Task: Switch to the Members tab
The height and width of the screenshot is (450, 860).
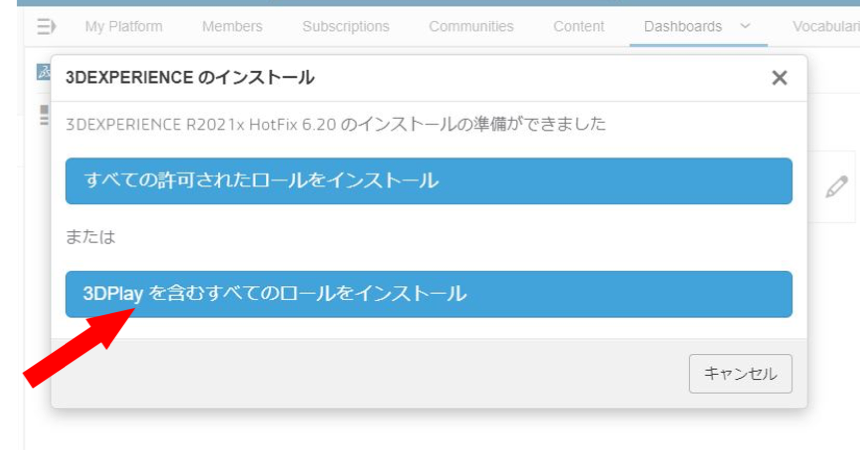Action: point(232,26)
